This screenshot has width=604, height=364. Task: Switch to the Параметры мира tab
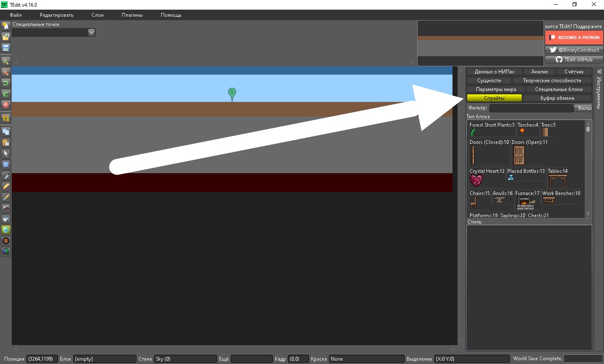click(496, 89)
